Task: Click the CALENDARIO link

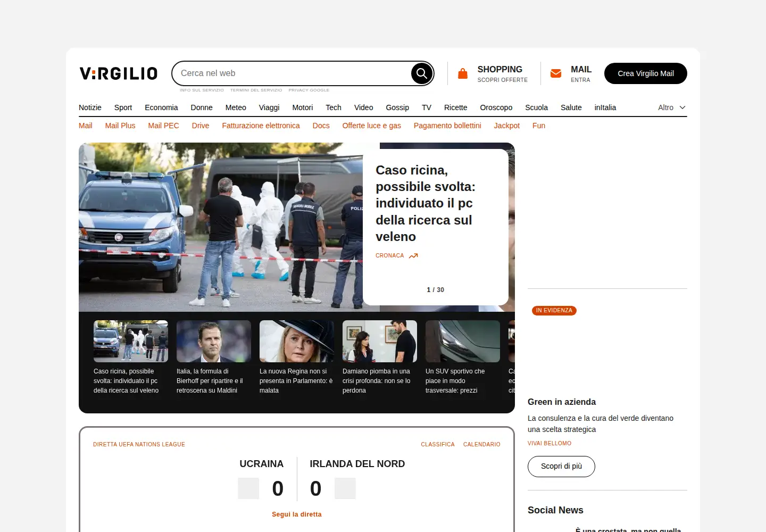Action: [x=482, y=445]
